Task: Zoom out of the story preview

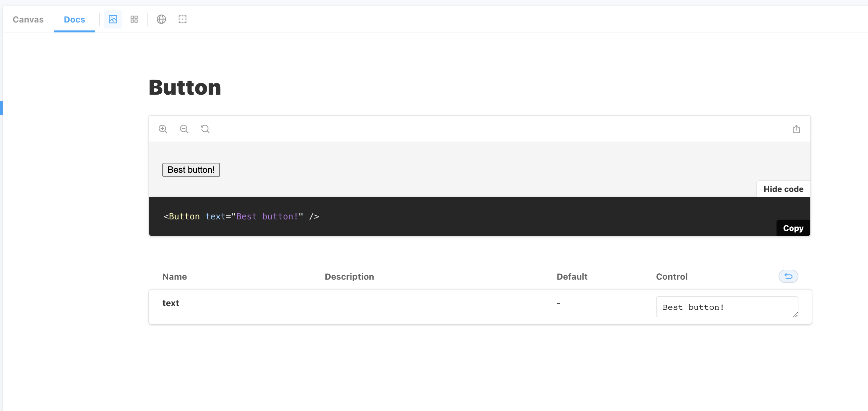Action: (184, 129)
